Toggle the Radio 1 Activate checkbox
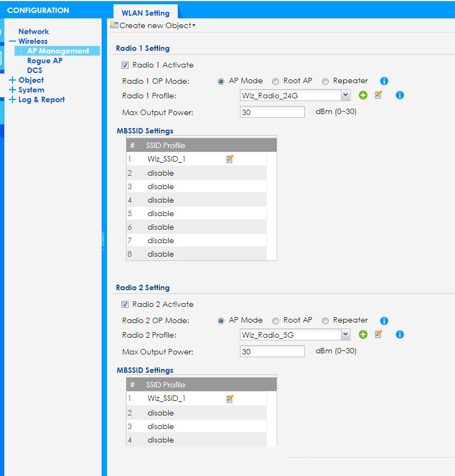Screen dimensions: 455x476 pyautogui.click(x=125, y=65)
